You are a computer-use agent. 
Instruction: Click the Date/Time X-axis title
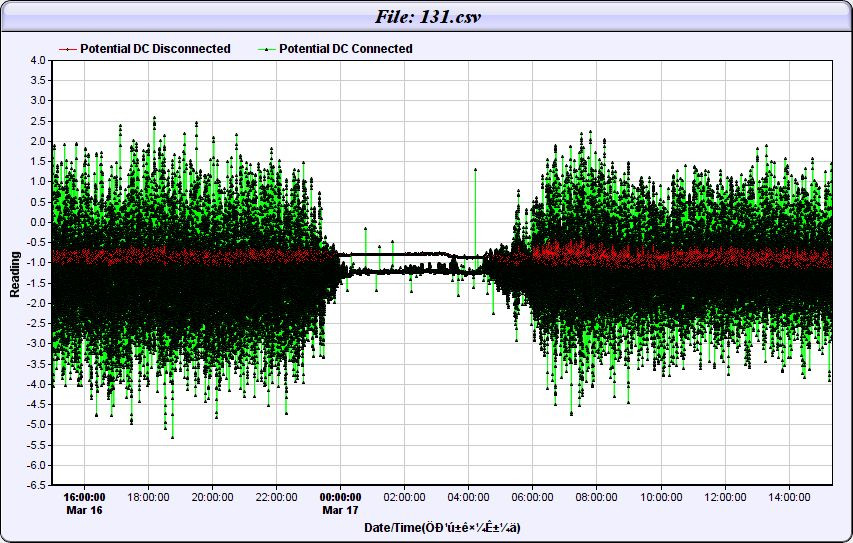click(x=442, y=527)
